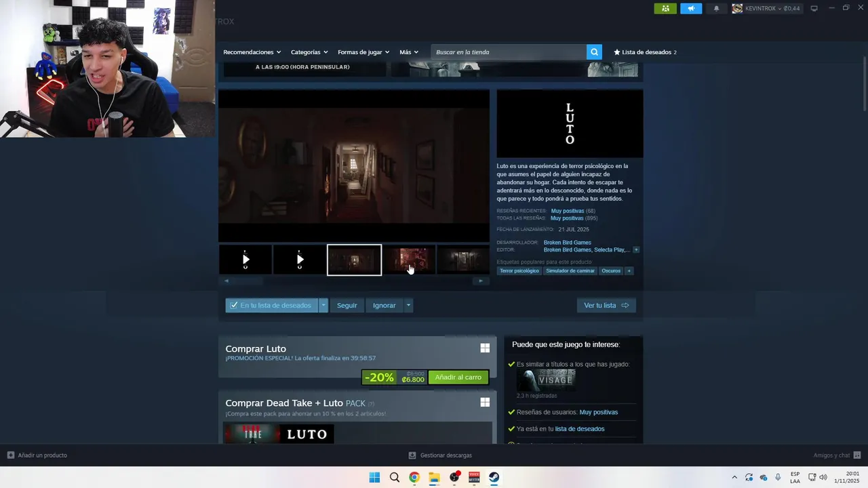Select the reddish screenshot thumbnail under cursor
The height and width of the screenshot is (488, 868).
coord(409,260)
